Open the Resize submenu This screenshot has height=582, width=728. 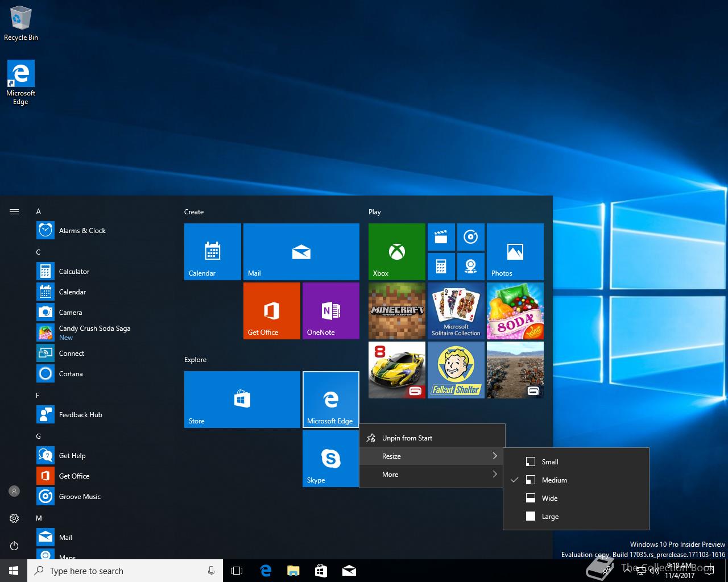(432, 456)
